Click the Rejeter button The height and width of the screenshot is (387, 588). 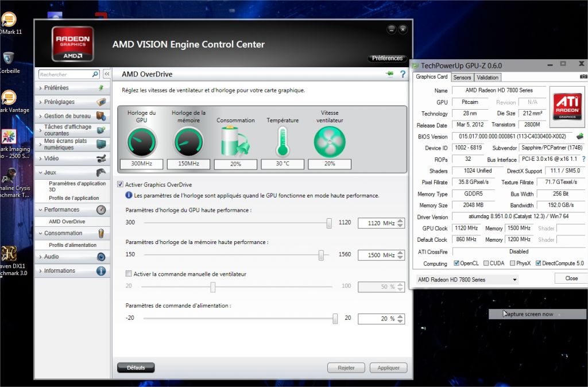tap(346, 367)
